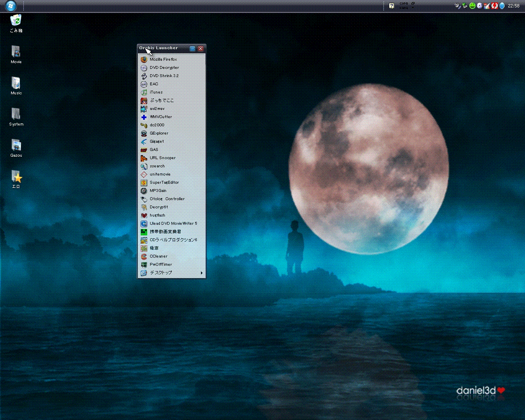Viewport: 525px width, 420px height.
Task: Select the エロ starred desktop folder
Action: pyautogui.click(x=16, y=180)
